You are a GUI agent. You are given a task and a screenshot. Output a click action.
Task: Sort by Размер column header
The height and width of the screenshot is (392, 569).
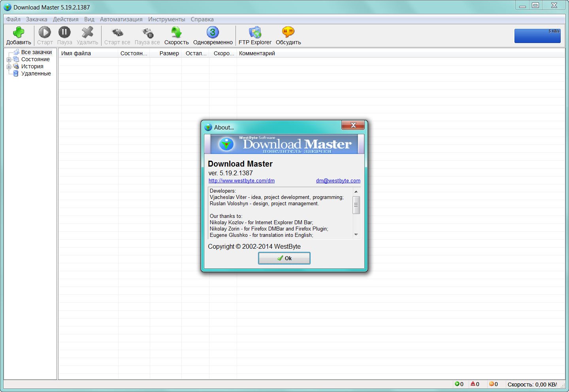pos(166,53)
